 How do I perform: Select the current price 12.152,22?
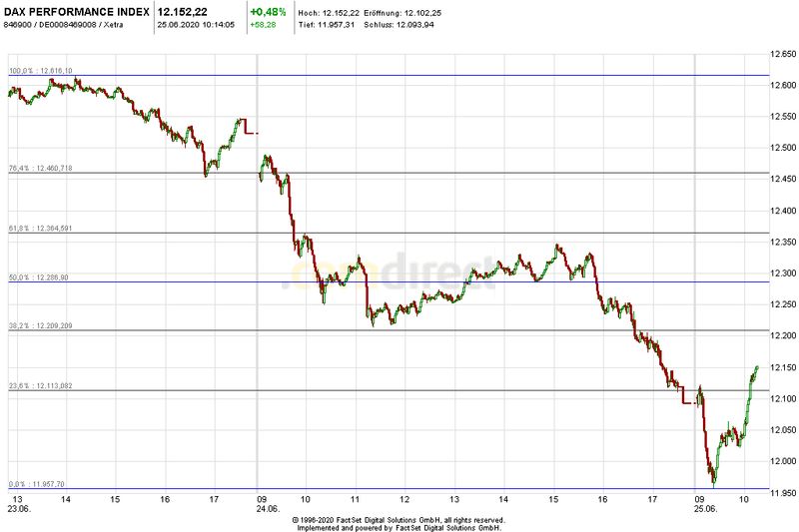[x=183, y=12]
